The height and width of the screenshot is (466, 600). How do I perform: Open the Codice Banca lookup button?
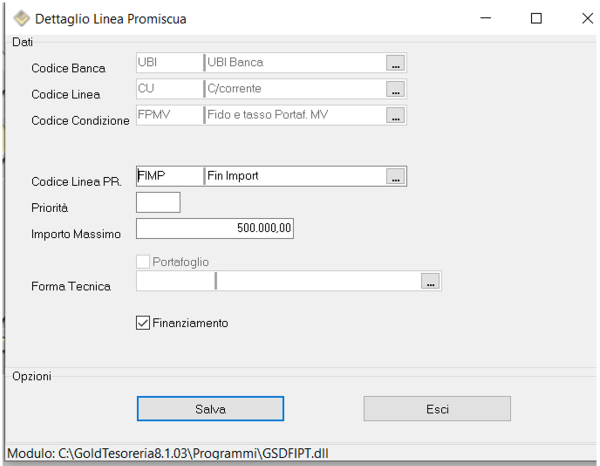click(396, 63)
